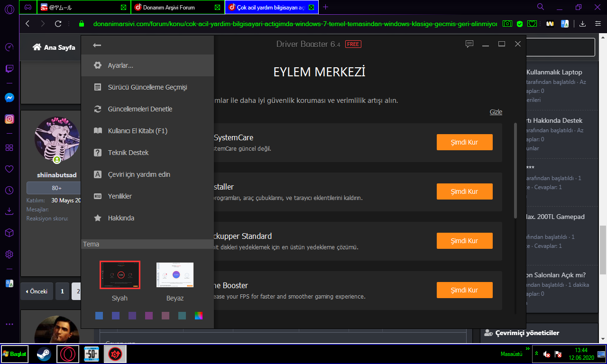Click the Ana Sayfa forum home link
The image size is (607, 364).
[x=54, y=47]
